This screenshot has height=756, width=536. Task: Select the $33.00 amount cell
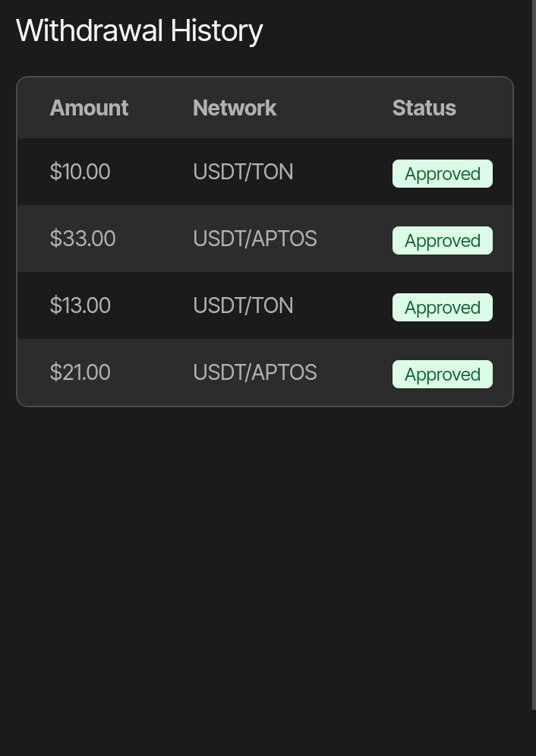[x=82, y=239]
